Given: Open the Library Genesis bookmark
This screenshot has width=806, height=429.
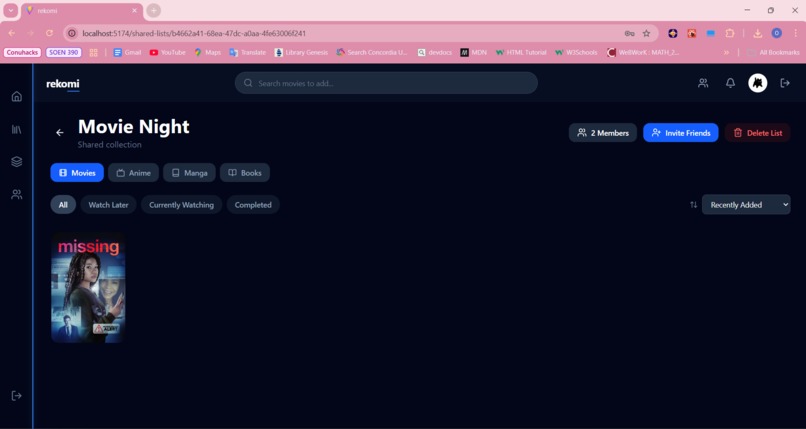Looking at the screenshot, I should (x=301, y=52).
